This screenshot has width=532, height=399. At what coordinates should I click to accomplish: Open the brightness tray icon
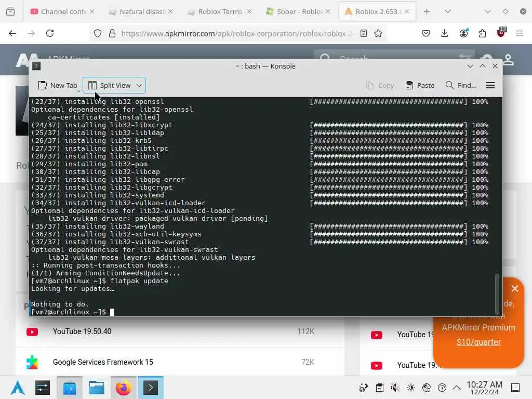coord(411,388)
